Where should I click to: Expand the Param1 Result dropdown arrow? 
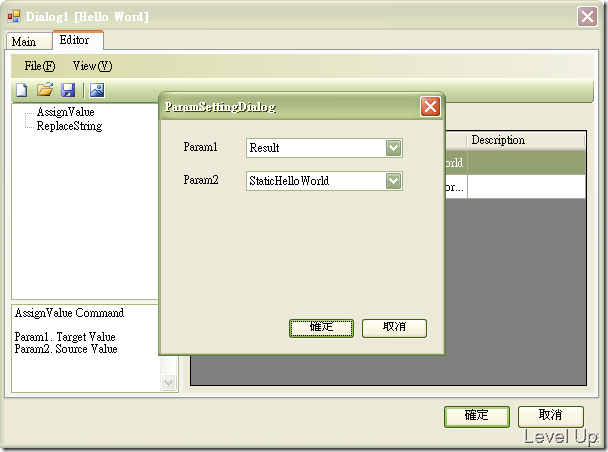pos(393,148)
